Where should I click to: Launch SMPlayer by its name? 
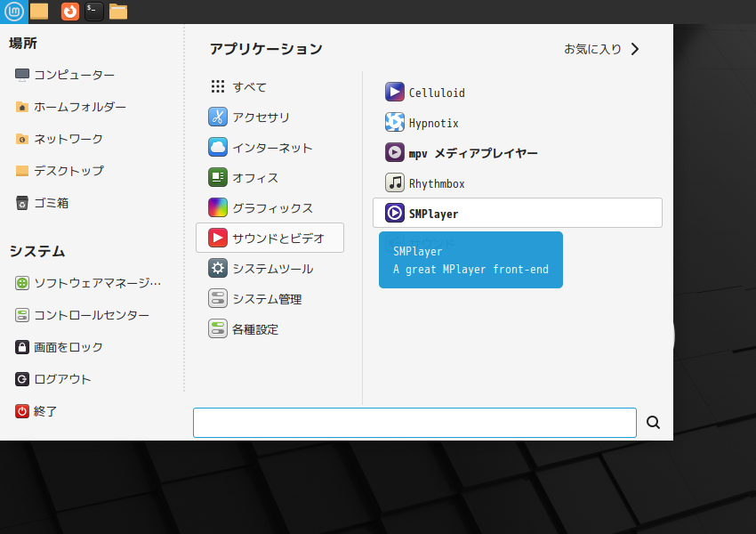tap(433, 214)
